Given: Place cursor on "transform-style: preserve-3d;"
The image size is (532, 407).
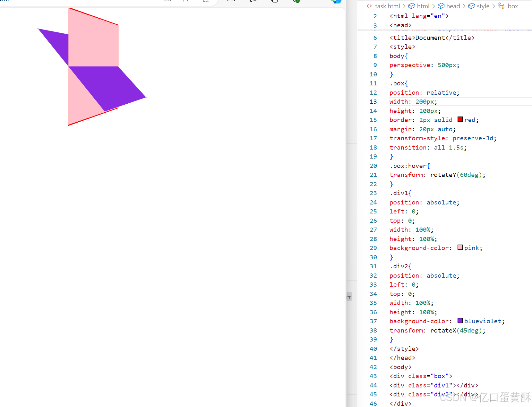Looking at the screenshot, I should [443, 138].
